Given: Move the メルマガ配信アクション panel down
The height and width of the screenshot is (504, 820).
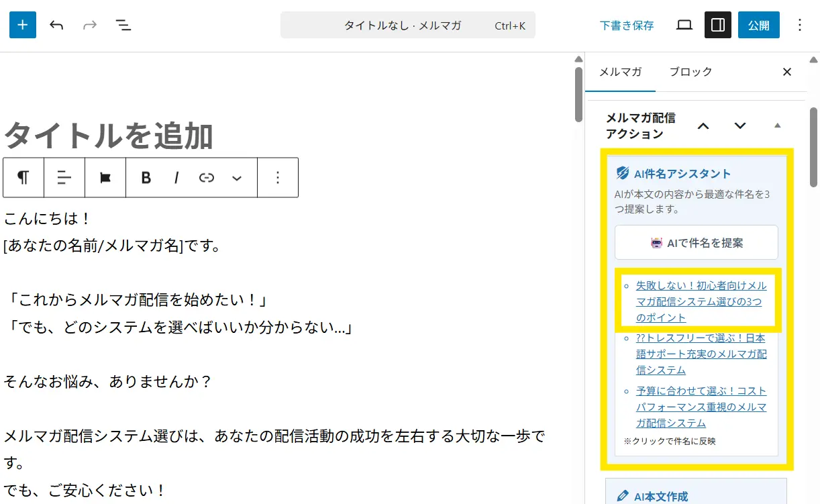Looking at the screenshot, I should click(x=740, y=125).
